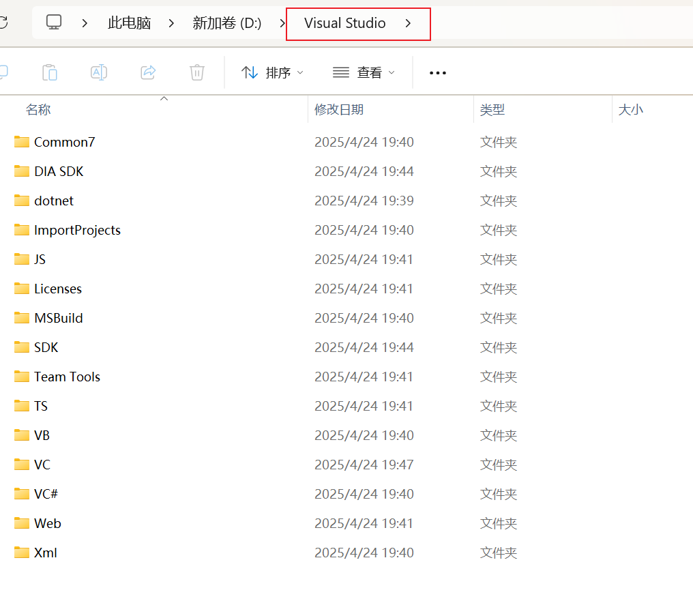The image size is (693, 616).
Task: Click the VB folder icon
Action: [x=22, y=435]
